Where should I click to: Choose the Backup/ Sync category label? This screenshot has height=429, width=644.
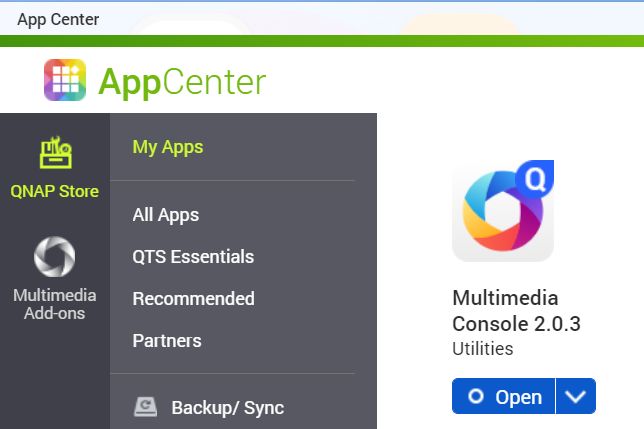tap(227, 407)
